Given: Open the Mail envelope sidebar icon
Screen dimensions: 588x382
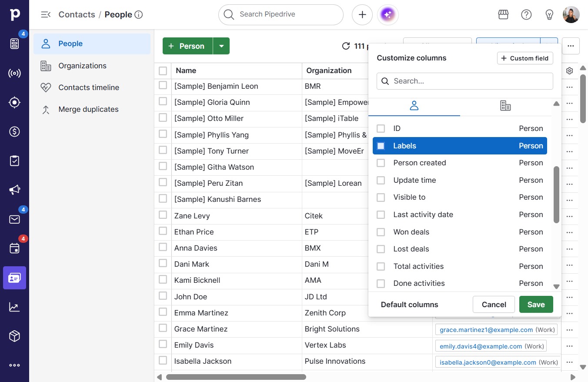Looking at the screenshot, I should (14, 219).
